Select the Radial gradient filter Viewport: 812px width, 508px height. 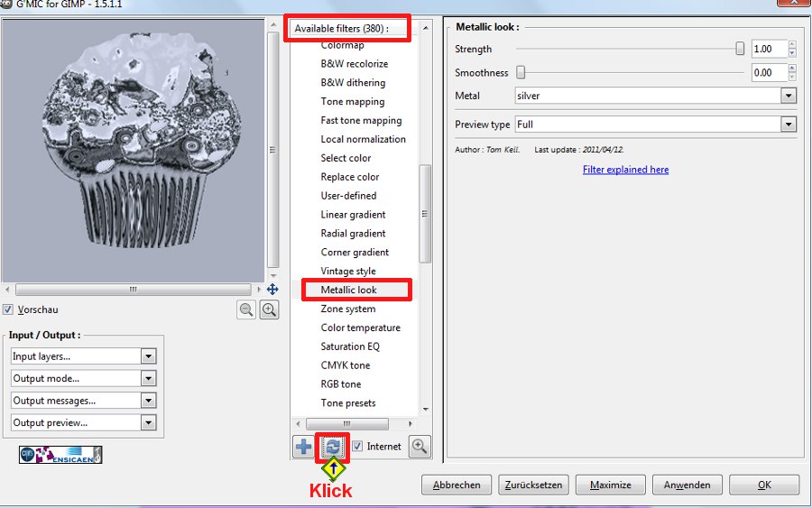[353, 233]
